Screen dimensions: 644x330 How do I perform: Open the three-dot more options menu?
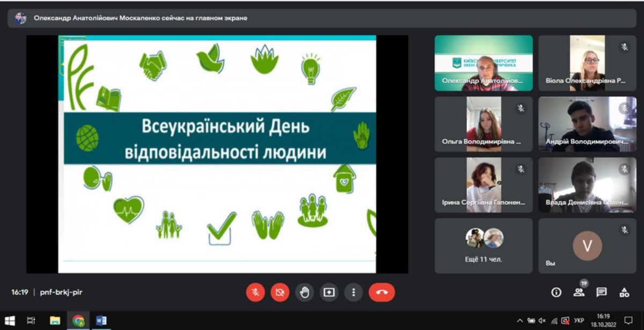click(353, 292)
